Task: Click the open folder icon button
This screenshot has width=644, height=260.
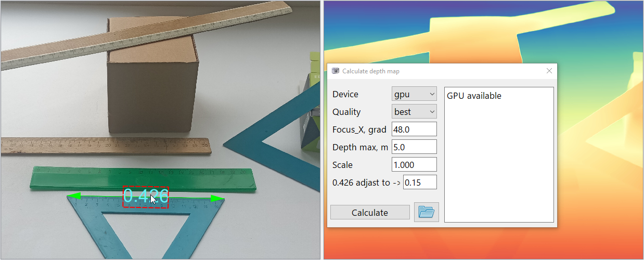Action: [x=426, y=212]
